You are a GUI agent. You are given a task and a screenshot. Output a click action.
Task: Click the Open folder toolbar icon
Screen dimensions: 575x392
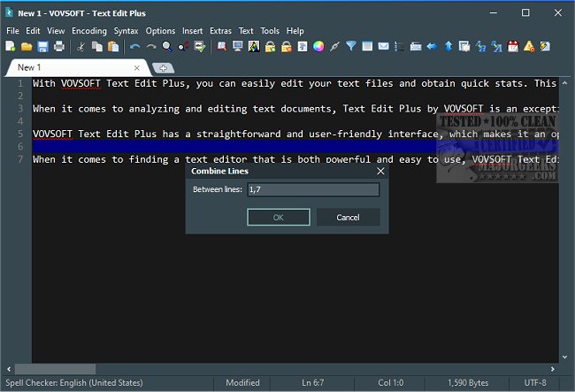(x=27, y=46)
